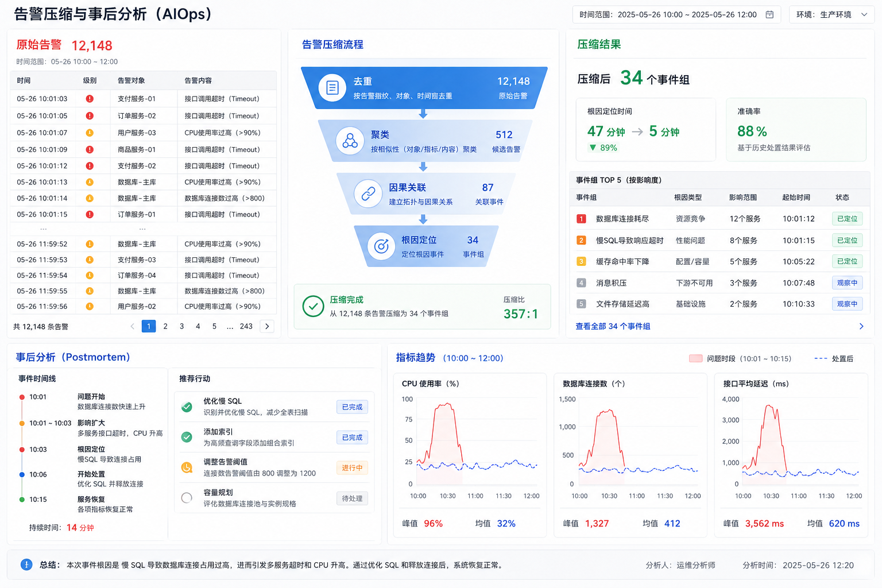Click warning icon for 11:59:52 row

click(x=90, y=244)
